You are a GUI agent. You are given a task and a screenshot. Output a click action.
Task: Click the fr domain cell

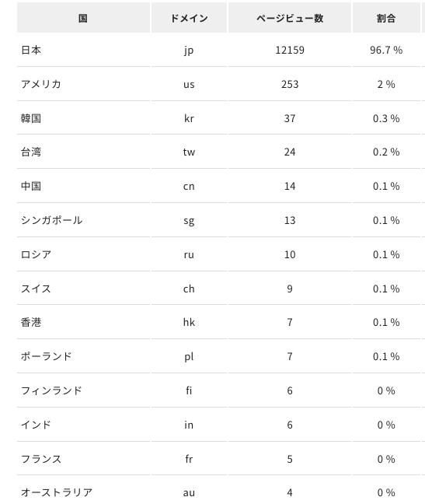tap(189, 459)
